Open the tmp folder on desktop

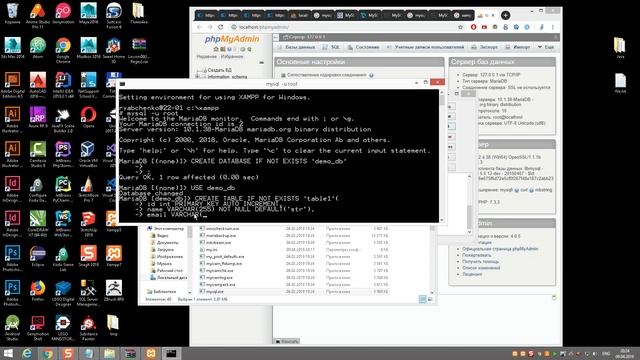coord(113,326)
